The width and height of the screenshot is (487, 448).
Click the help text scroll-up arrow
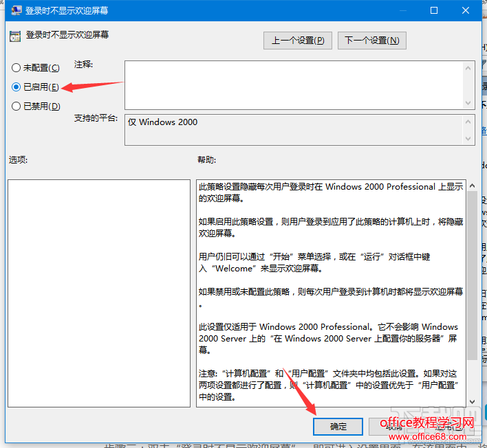472,186
